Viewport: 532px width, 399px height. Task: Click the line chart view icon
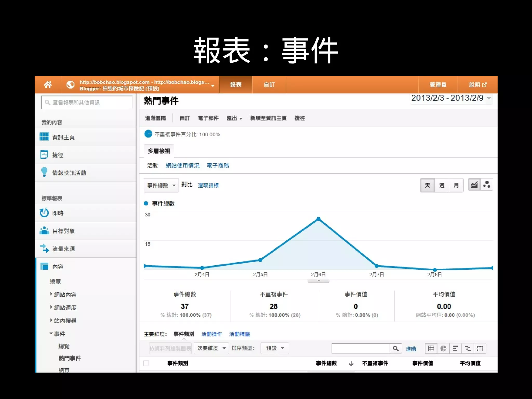(x=474, y=185)
